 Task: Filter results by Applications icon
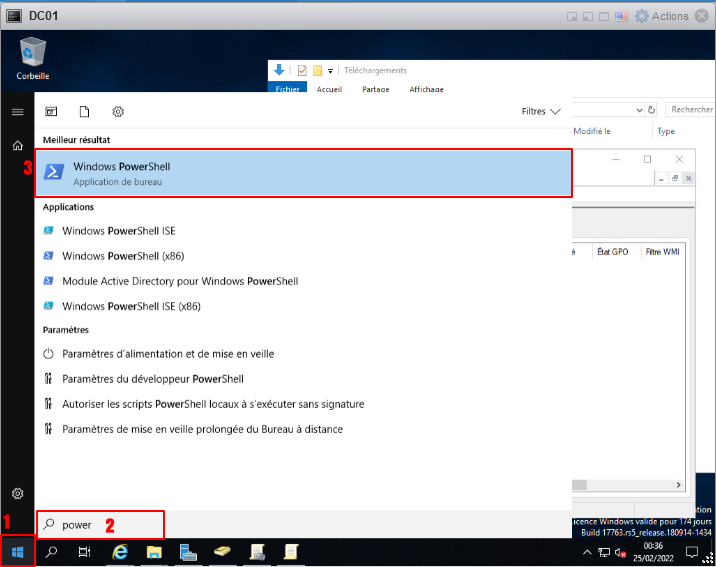tap(51, 111)
